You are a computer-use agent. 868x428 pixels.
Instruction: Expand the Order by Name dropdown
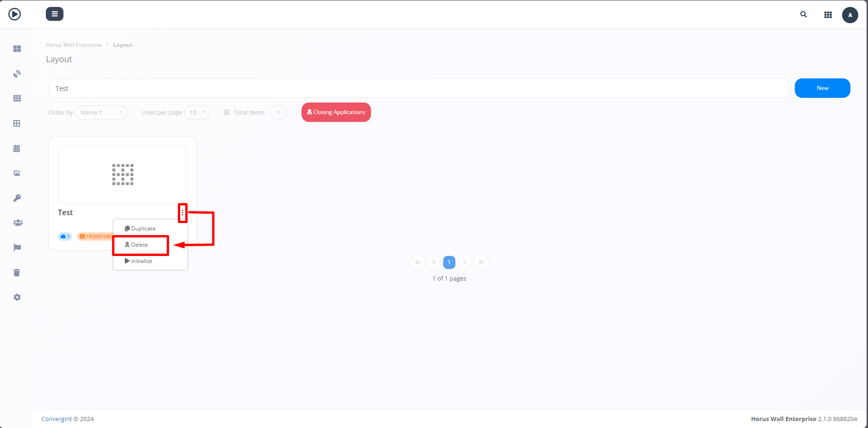[101, 113]
